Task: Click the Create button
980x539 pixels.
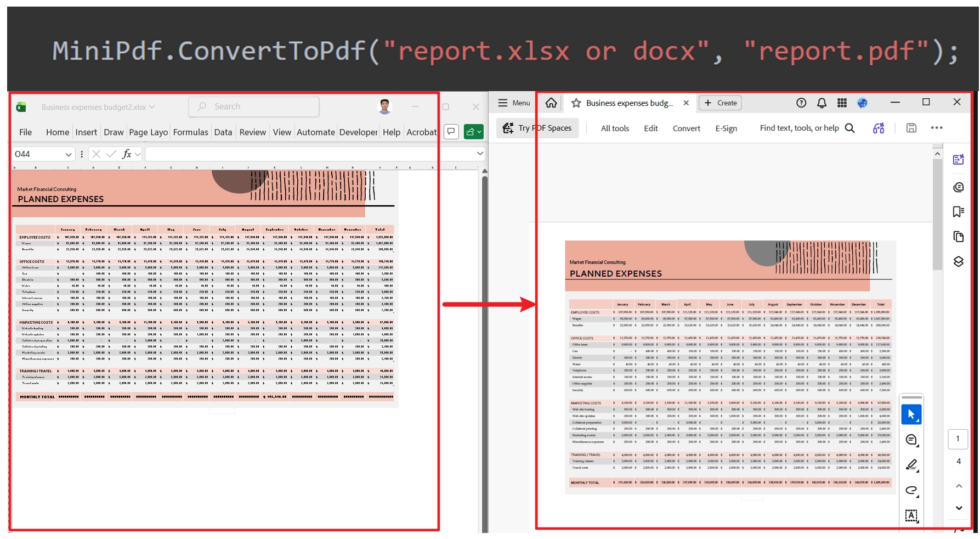Action: click(x=720, y=103)
